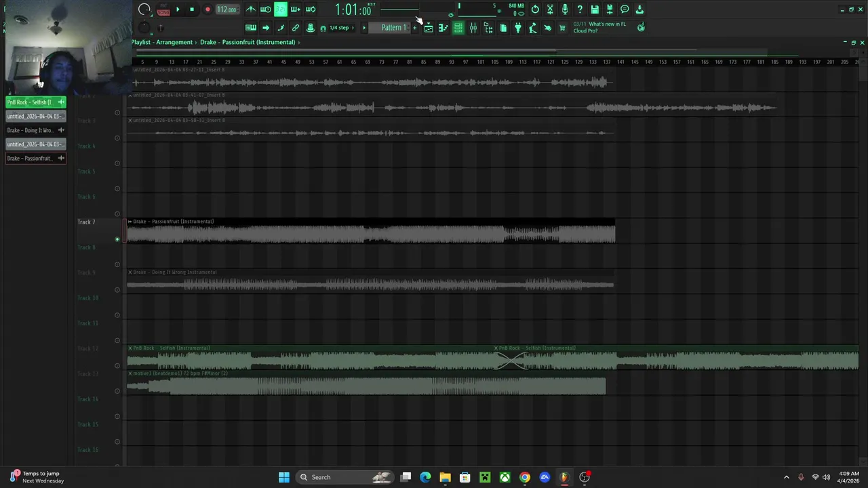Image resolution: width=868 pixels, height=488 pixels.
Task: Open the audio editor scissors icon
Action: coord(550,9)
